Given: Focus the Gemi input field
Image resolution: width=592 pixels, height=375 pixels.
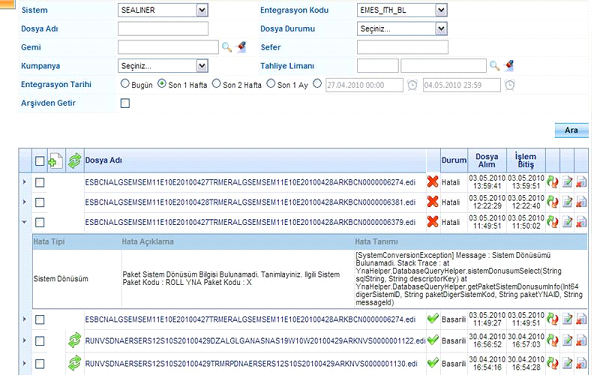Looking at the screenshot, I should (168, 47).
